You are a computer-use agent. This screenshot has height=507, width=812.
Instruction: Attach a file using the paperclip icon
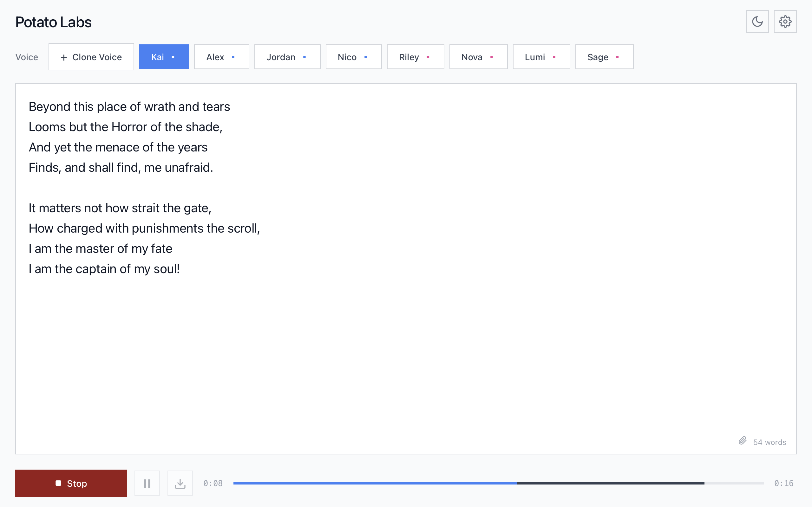(743, 441)
